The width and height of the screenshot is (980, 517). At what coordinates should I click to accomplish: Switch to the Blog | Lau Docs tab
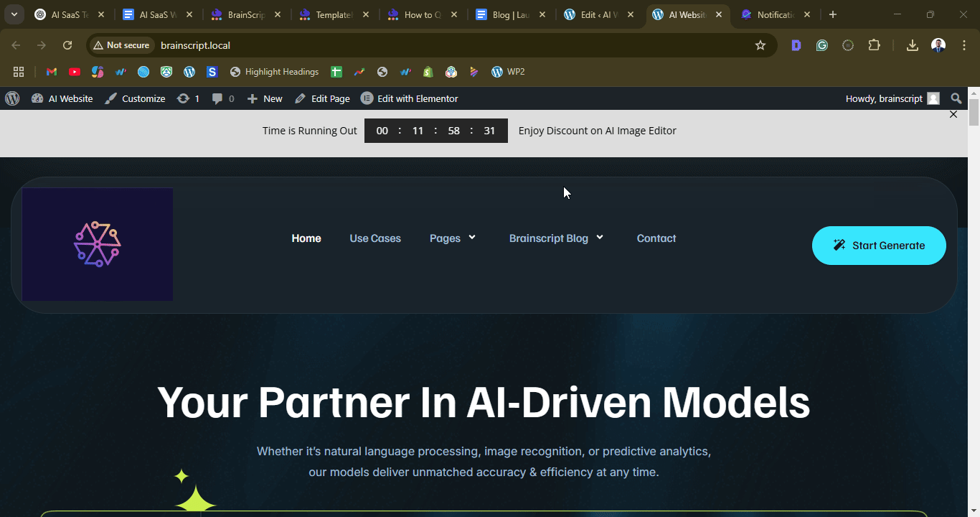[512, 14]
